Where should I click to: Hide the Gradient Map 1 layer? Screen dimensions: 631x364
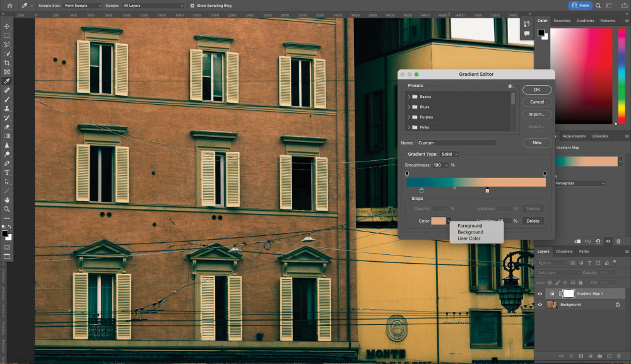click(x=540, y=293)
